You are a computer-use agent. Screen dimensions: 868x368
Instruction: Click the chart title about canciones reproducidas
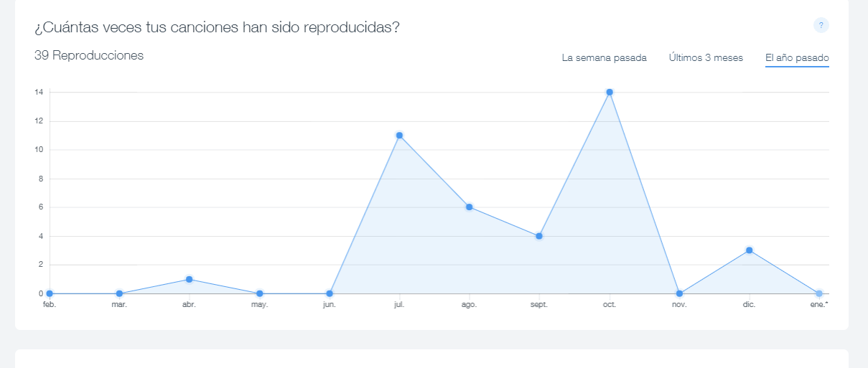click(217, 27)
